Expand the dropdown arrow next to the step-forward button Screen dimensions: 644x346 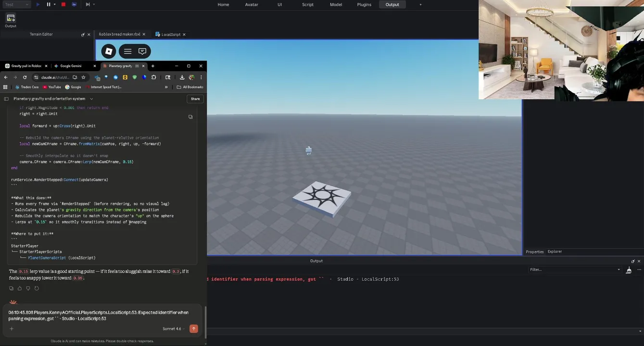[x=94, y=4]
